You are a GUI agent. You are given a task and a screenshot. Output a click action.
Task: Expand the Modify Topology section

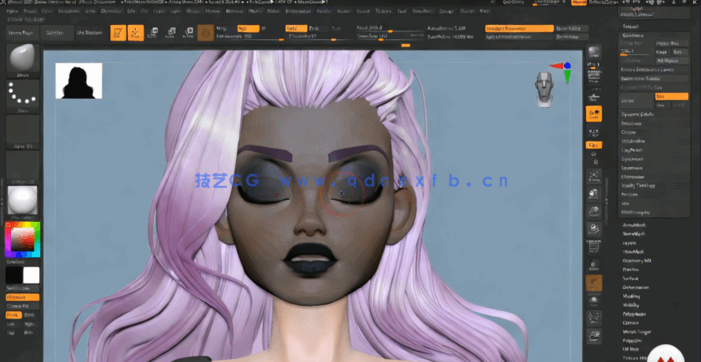(638, 185)
